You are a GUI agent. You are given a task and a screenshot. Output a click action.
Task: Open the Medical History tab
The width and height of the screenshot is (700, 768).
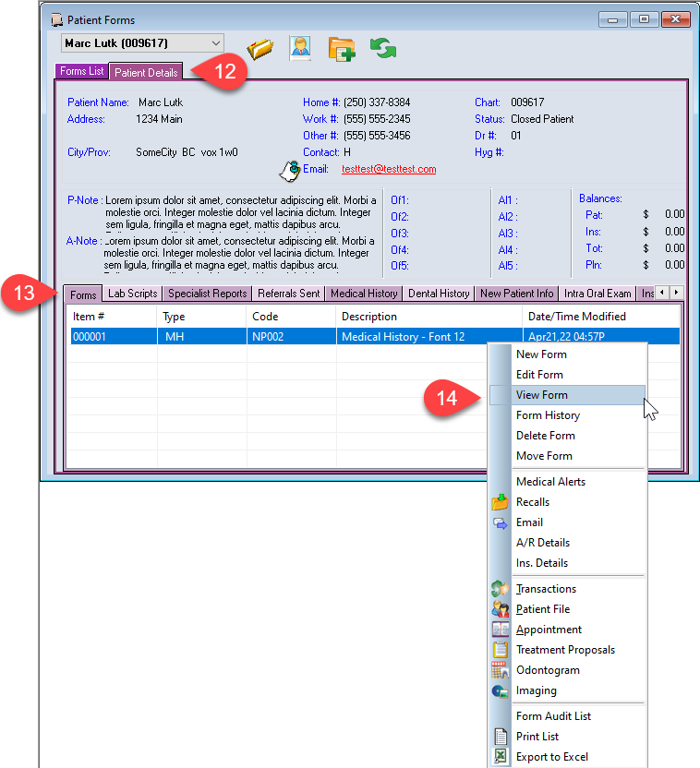[364, 294]
